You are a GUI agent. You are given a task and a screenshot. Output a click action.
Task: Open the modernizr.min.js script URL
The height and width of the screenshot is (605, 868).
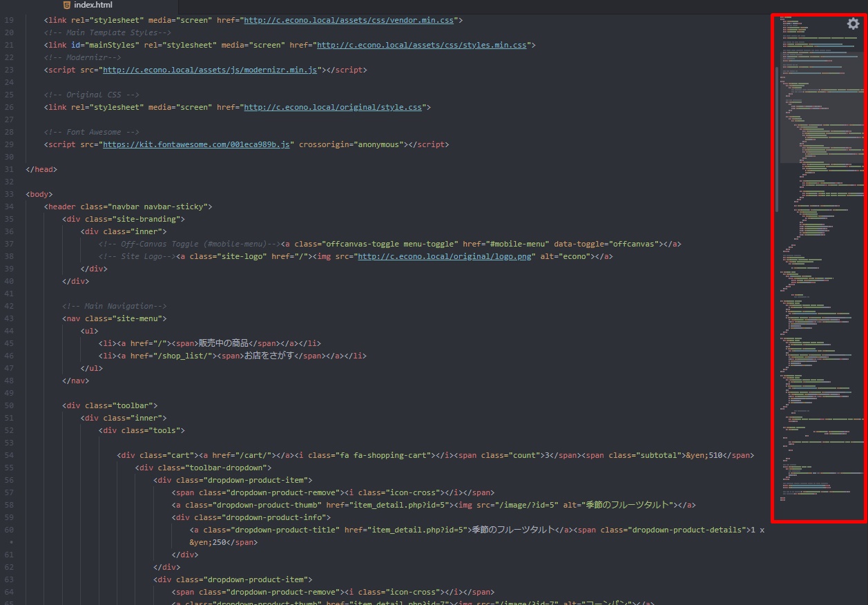[x=210, y=70]
